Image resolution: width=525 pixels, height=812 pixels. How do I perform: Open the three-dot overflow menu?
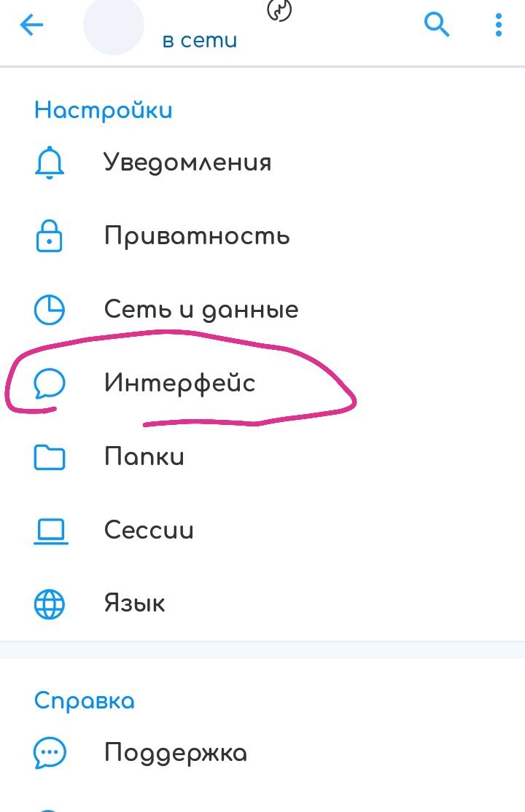[x=499, y=25]
